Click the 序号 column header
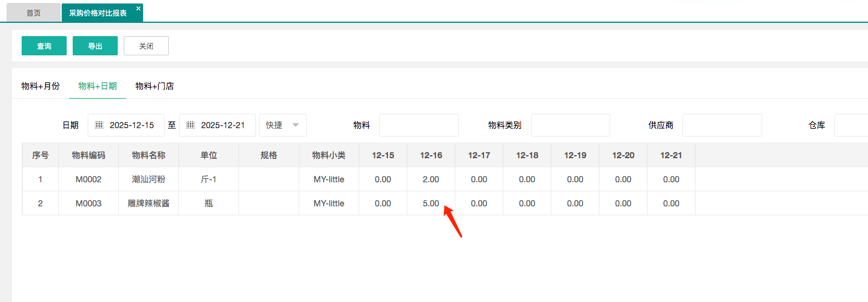 [40, 155]
